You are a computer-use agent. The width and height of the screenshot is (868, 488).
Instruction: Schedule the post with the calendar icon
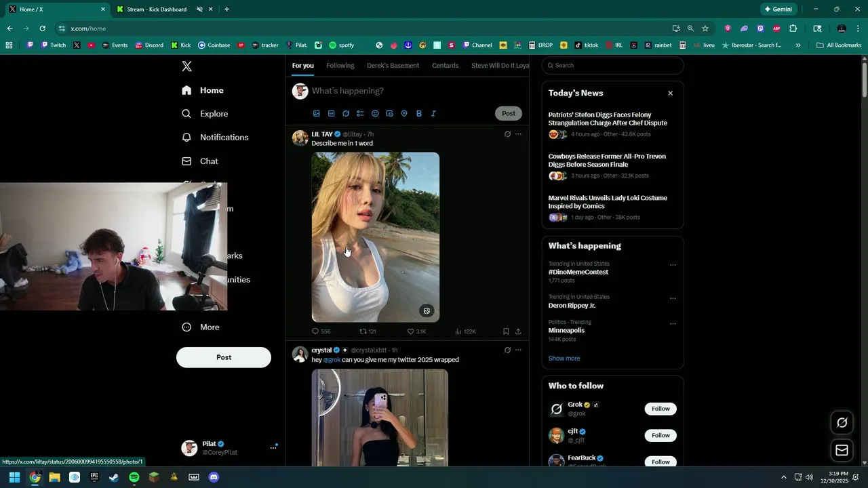pyautogui.click(x=389, y=113)
